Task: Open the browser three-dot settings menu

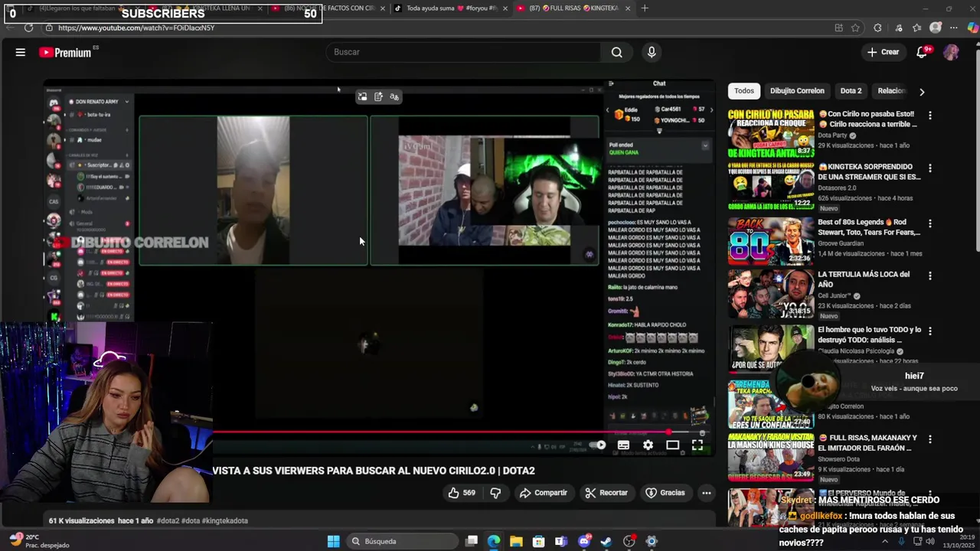Action: tap(954, 28)
